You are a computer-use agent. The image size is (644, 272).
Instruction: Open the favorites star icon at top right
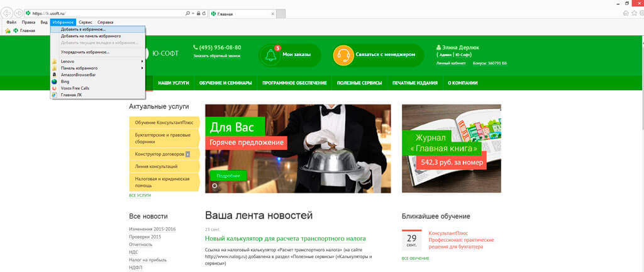[x=634, y=13]
